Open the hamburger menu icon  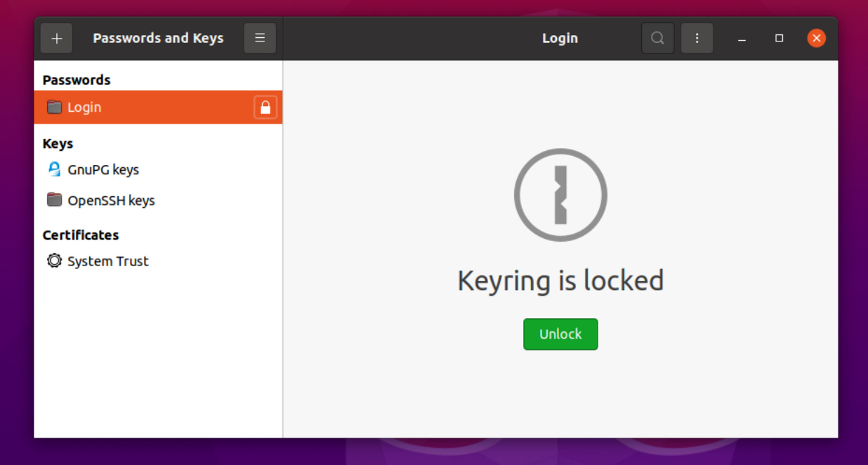tap(259, 38)
